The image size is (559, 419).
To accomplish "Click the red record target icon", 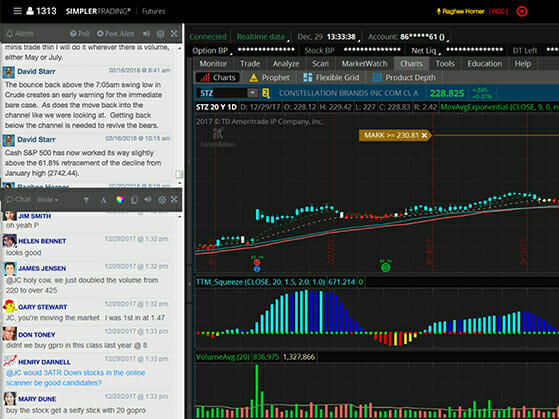I will [x=521, y=11].
